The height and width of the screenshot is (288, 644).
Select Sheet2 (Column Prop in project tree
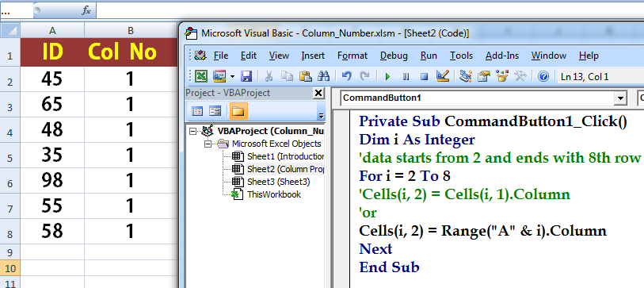point(285,169)
